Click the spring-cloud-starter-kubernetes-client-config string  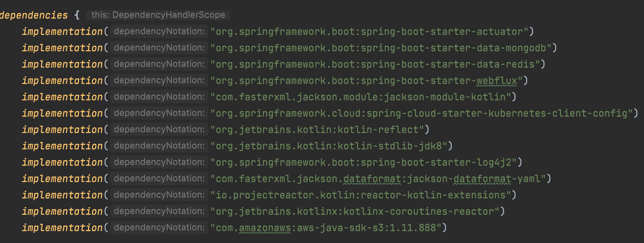click(x=422, y=113)
